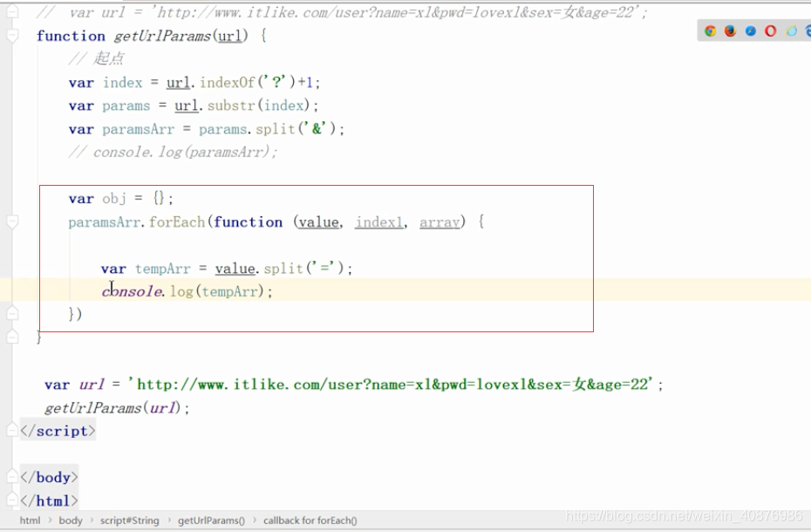This screenshot has height=532, width=811.
Task: Click commented console.log(paramsArr) line
Action: coord(174,152)
